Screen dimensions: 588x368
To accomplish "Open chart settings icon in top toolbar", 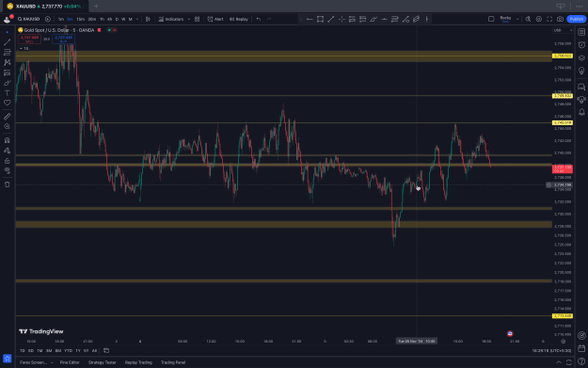I will 539,19.
